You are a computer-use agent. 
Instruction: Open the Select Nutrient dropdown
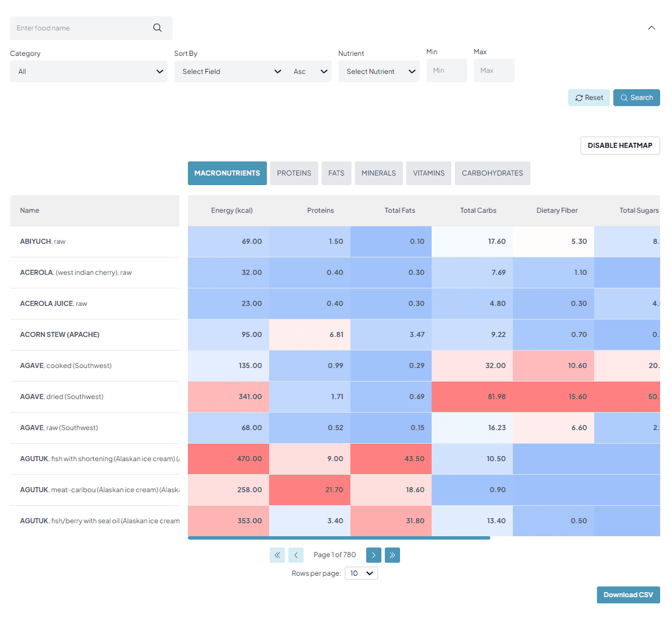[x=379, y=72]
